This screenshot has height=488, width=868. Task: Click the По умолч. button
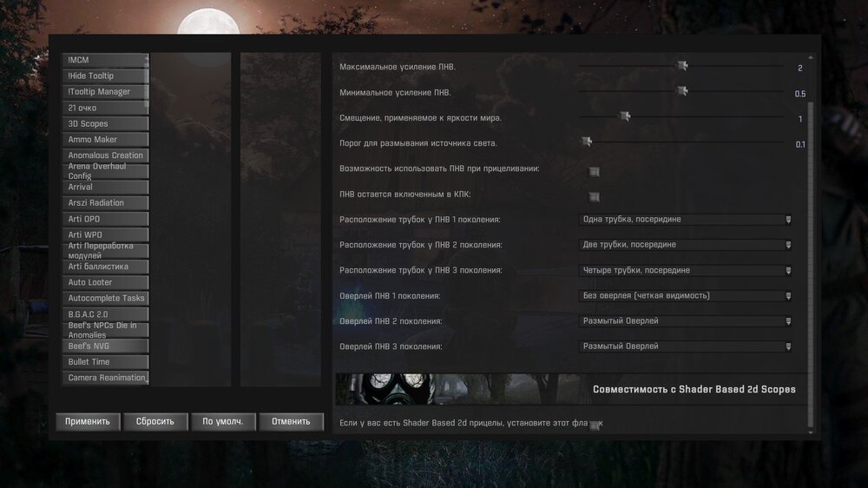coord(222,421)
